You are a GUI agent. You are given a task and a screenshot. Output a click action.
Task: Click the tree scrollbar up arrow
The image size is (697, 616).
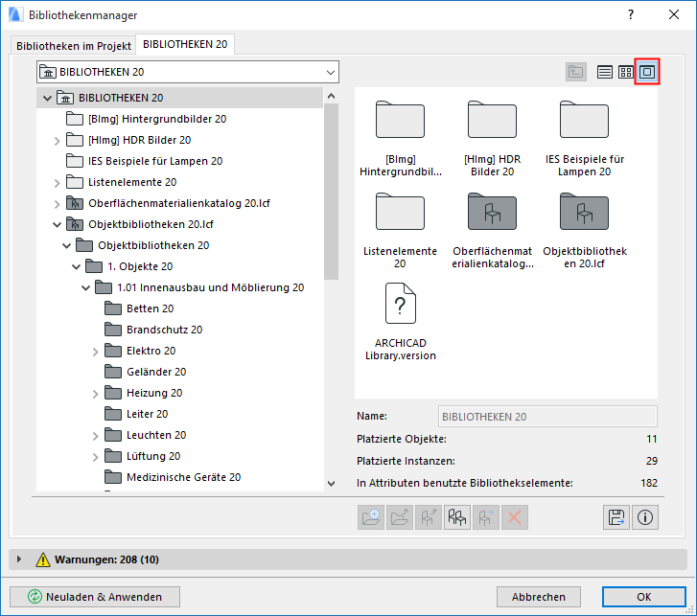331,96
